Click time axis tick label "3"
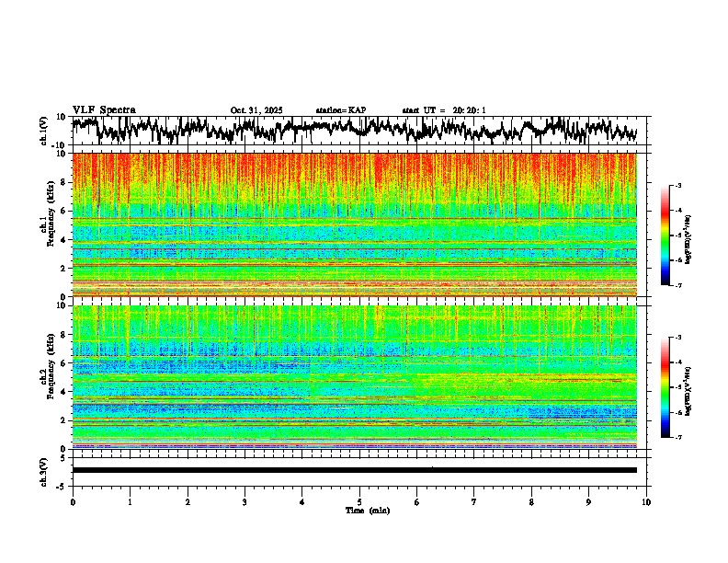Screen dimensions: 728x563 (x=245, y=502)
